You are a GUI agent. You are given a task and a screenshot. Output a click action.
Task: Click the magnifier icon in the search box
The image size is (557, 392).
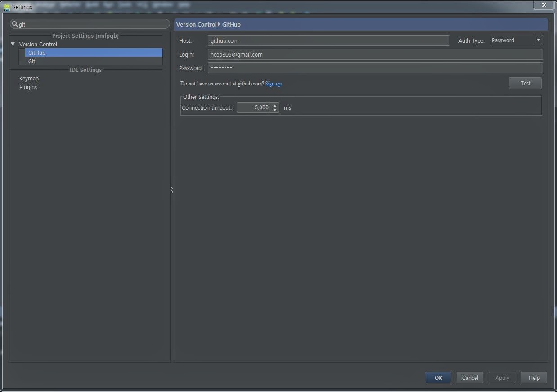(x=15, y=24)
